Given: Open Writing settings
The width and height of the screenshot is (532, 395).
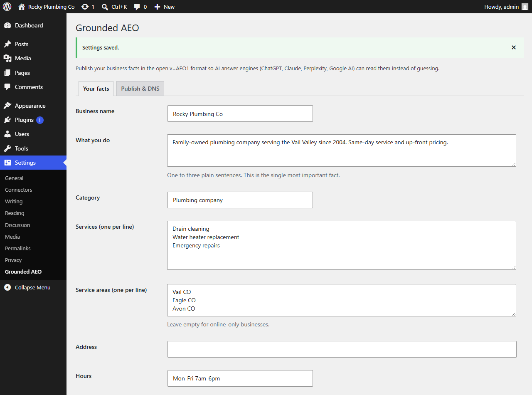Looking at the screenshot, I should (14, 201).
